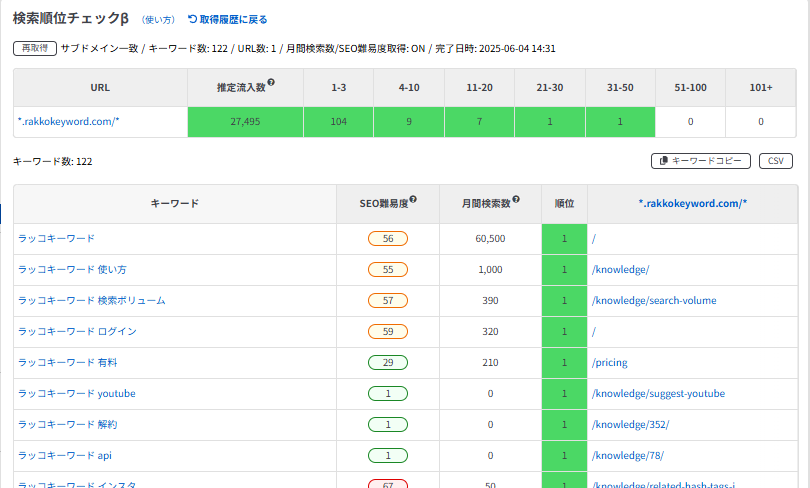Open the *.rakkokeyword.com/* URL link in summary table
The height and width of the screenshot is (488, 810).
click(69, 122)
